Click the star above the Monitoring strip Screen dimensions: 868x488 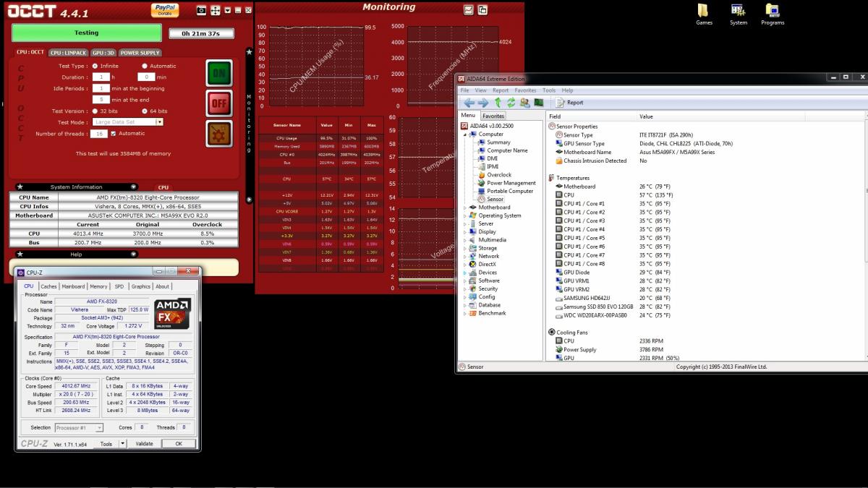coord(250,51)
